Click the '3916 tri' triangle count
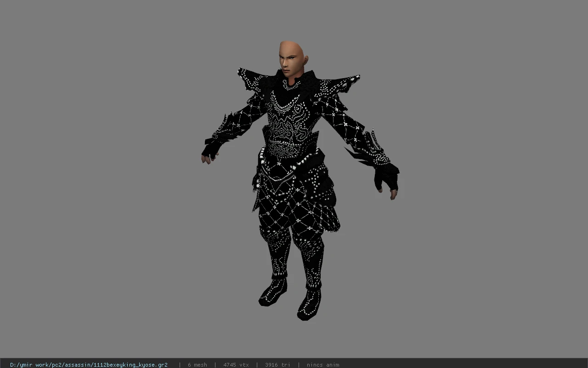 click(277, 365)
